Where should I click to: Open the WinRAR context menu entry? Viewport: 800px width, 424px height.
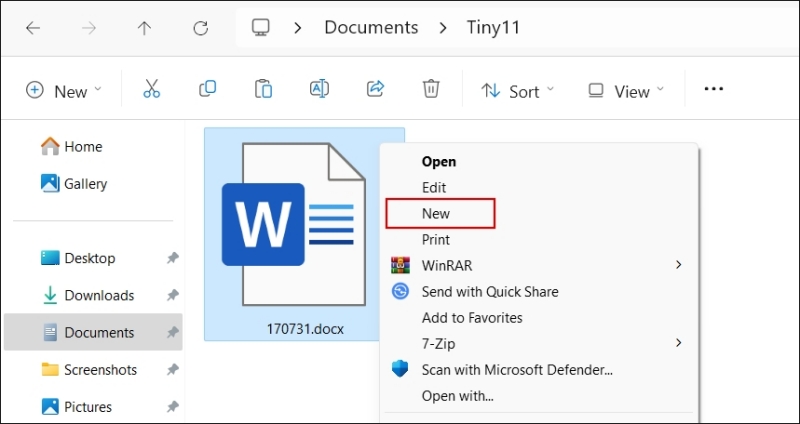pyautogui.click(x=539, y=265)
